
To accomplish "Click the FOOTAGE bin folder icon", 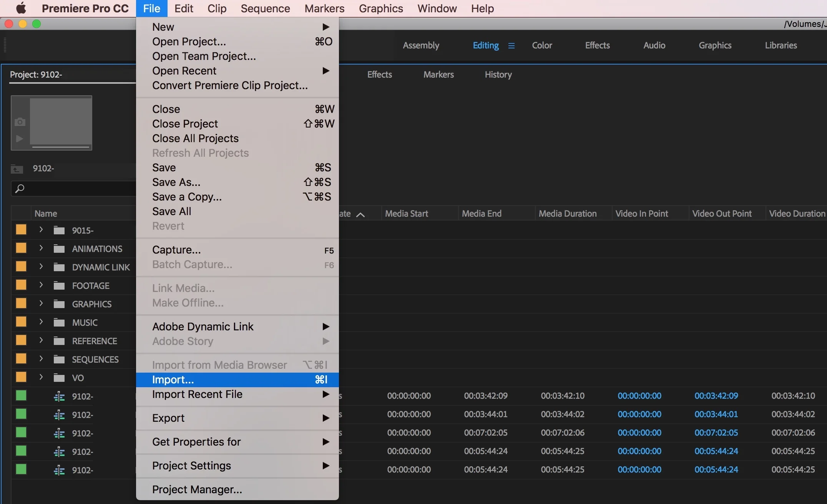I will tap(59, 286).
